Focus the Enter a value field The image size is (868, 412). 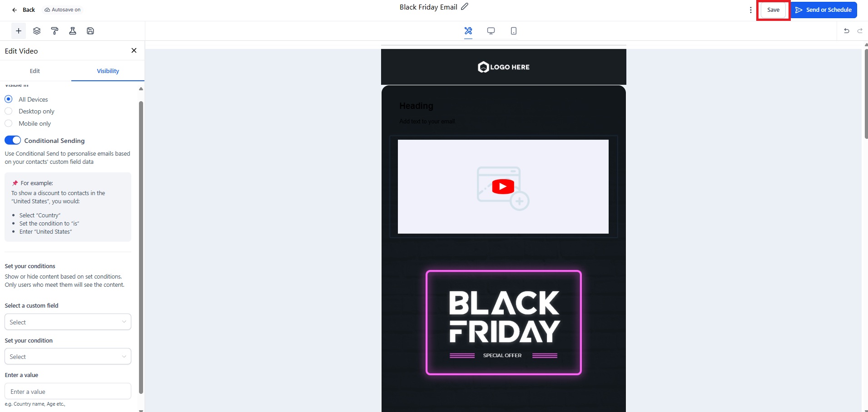pos(68,391)
